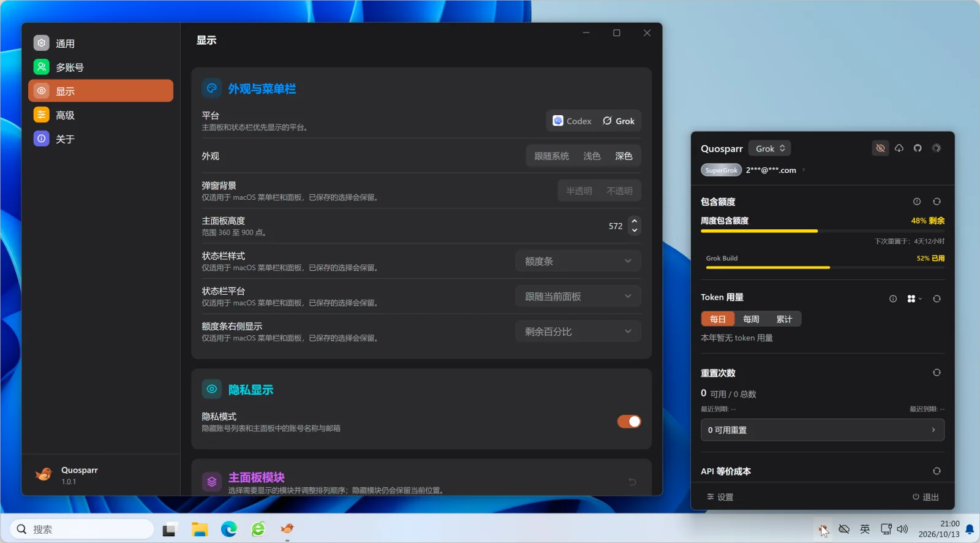
Task: Launch Microsoft Edge from the taskbar
Action: (x=229, y=529)
